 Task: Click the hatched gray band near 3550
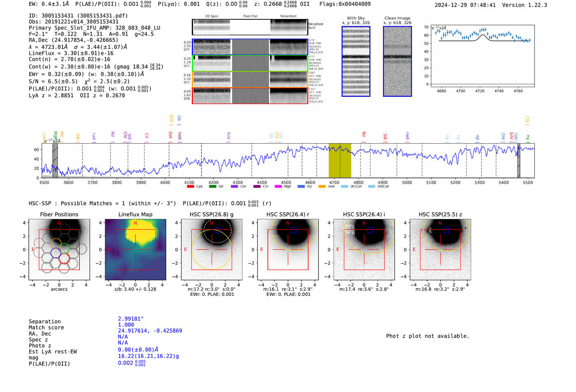55,161
